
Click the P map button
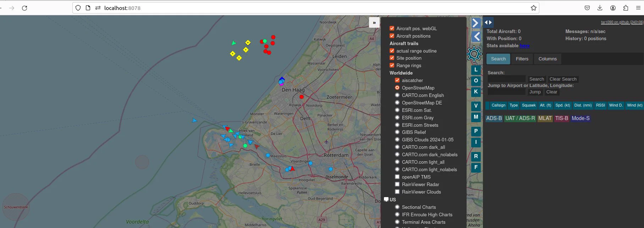point(476,131)
